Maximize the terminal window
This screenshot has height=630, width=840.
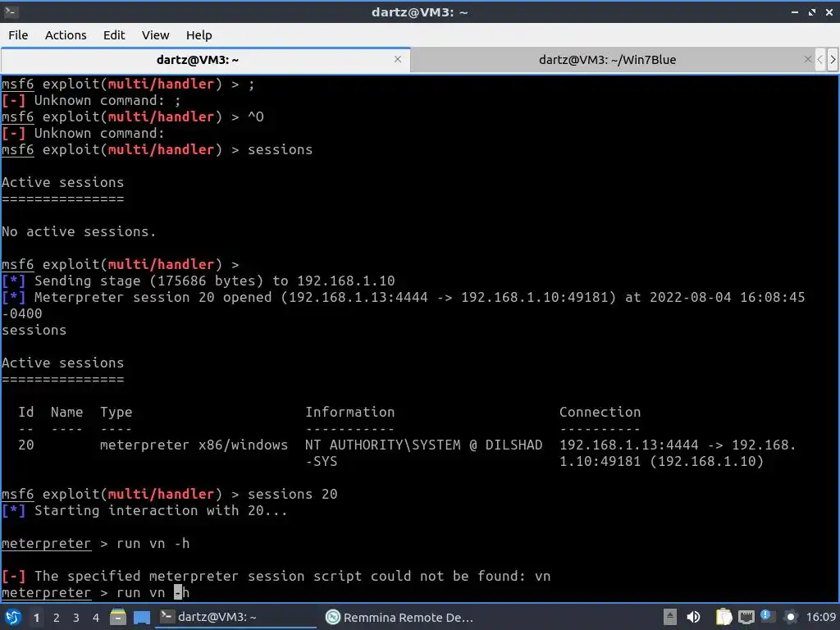click(812, 11)
